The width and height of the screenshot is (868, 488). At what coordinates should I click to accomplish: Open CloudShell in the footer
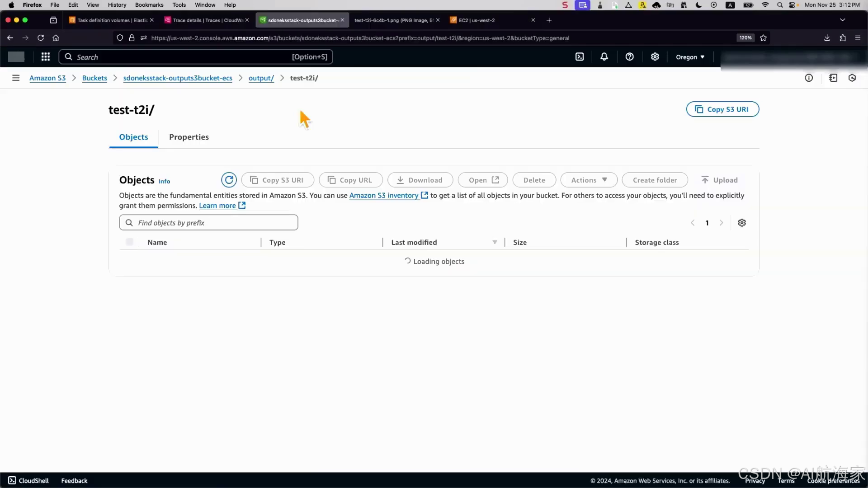(x=28, y=480)
